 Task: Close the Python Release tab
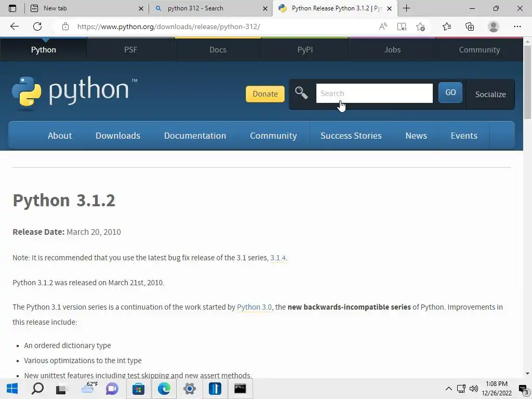(x=390, y=8)
